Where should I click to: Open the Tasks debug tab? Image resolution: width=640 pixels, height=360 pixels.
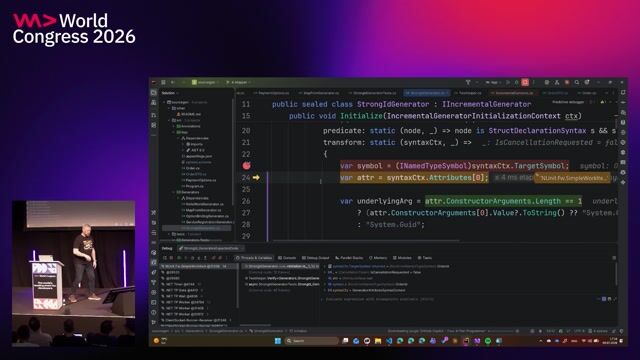coord(424,258)
